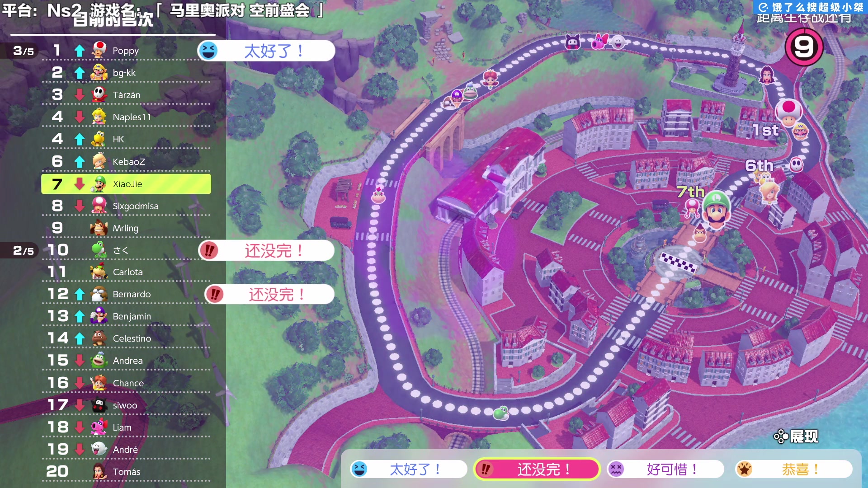Select the 还没完！ reaction button in the bottom bar
The image size is (868, 488).
click(537, 469)
